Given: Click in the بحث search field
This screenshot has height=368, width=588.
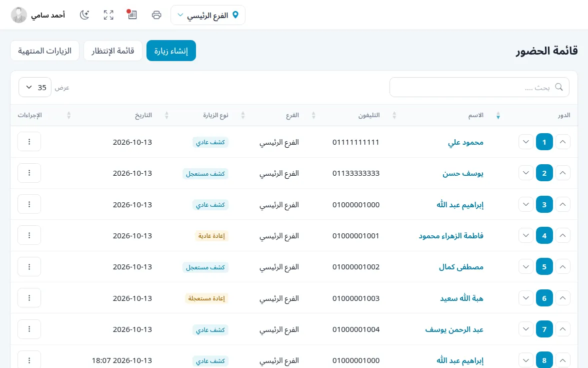Looking at the screenshot, I should 479,87.
